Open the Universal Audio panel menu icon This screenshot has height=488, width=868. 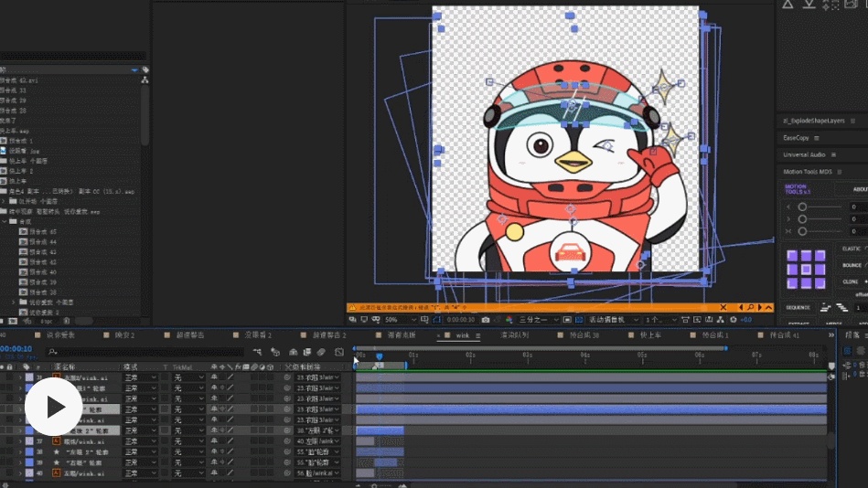(x=833, y=155)
